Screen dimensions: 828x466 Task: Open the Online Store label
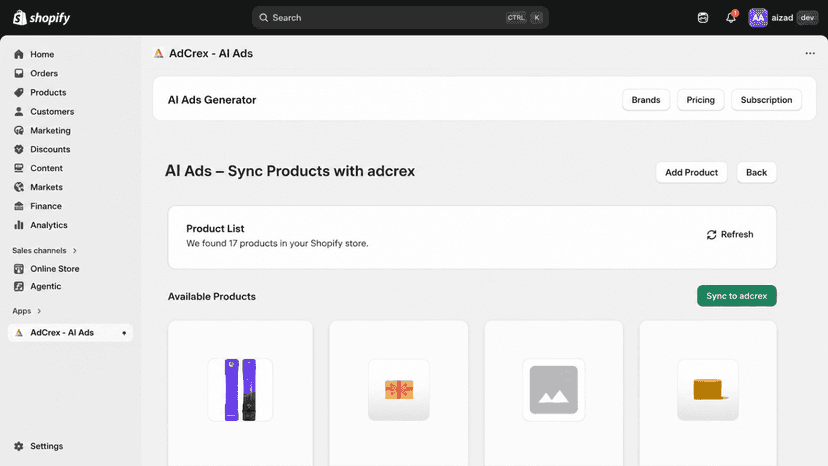click(54, 269)
